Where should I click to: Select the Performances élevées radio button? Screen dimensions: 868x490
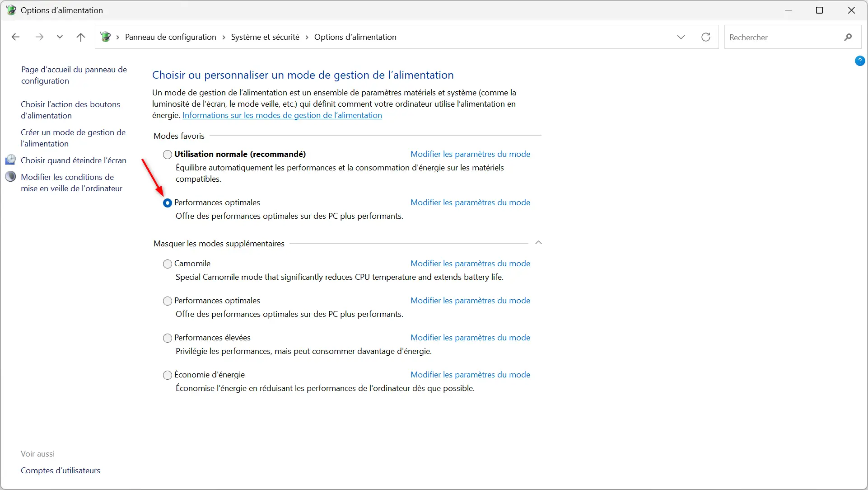point(168,338)
